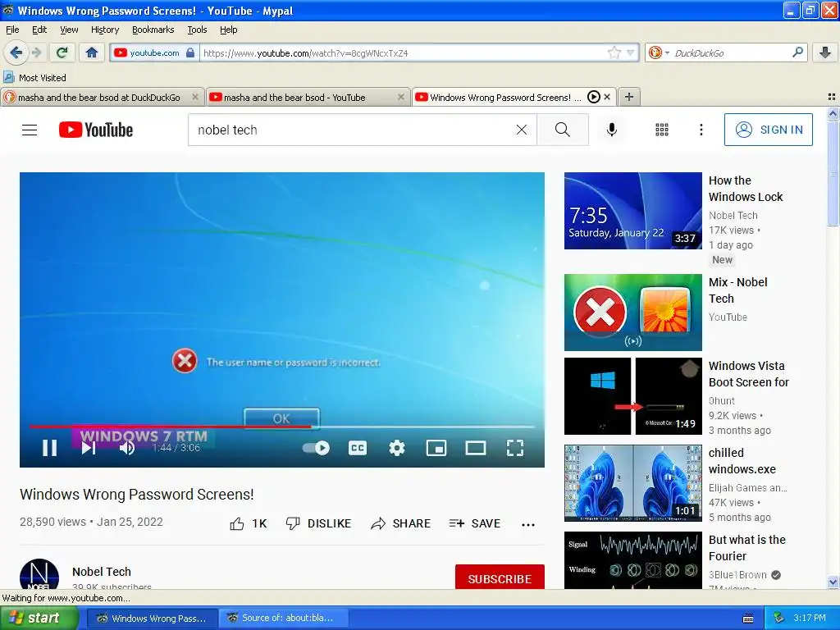Enter full screen mode
This screenshot has height=630, width=840.
[x=515, y=448]
